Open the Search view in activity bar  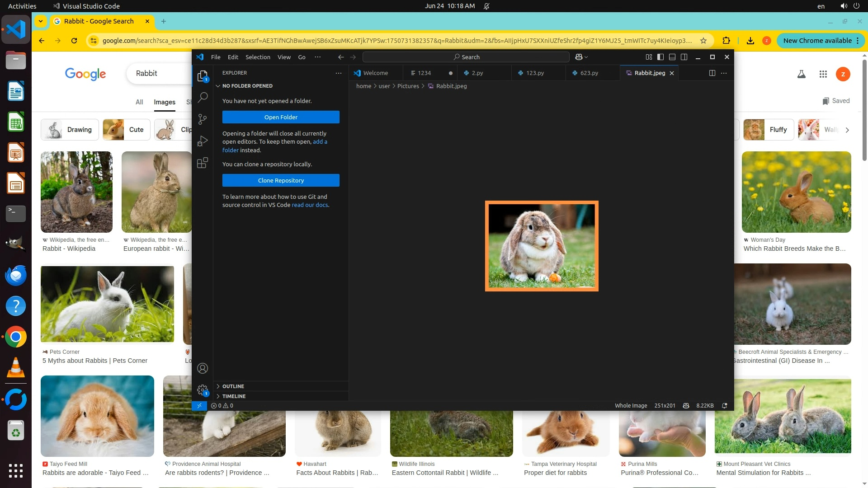click(x=203, y=97)
